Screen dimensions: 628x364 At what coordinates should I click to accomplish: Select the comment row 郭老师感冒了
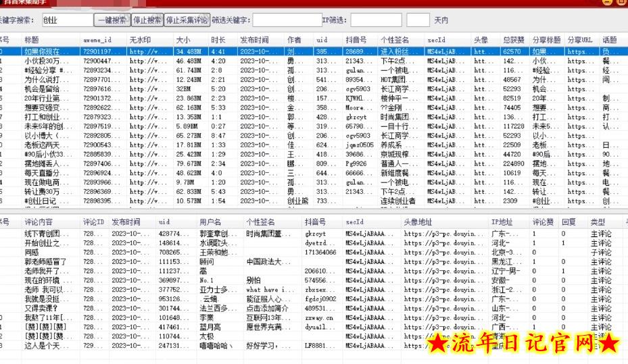point(312,261)
